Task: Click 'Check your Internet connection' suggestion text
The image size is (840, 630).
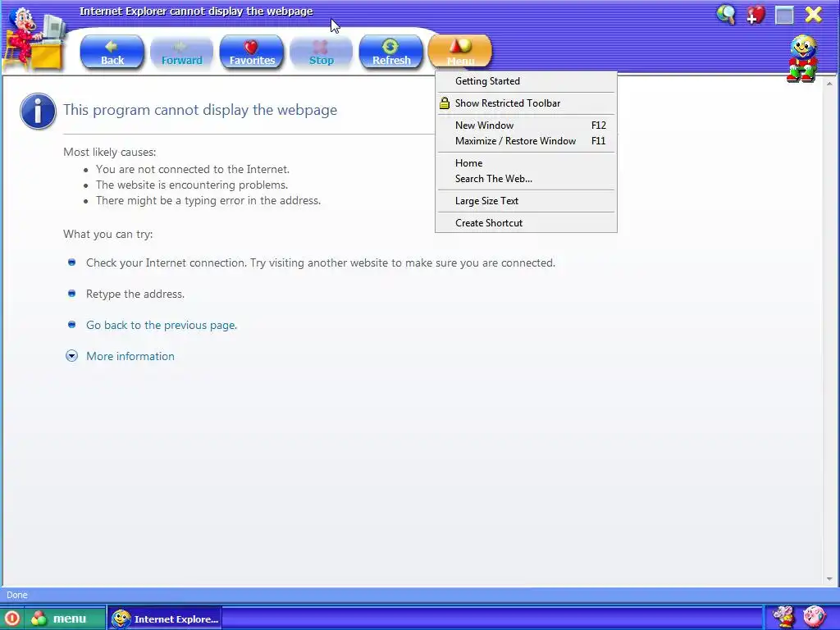Action: pos(321,263)
